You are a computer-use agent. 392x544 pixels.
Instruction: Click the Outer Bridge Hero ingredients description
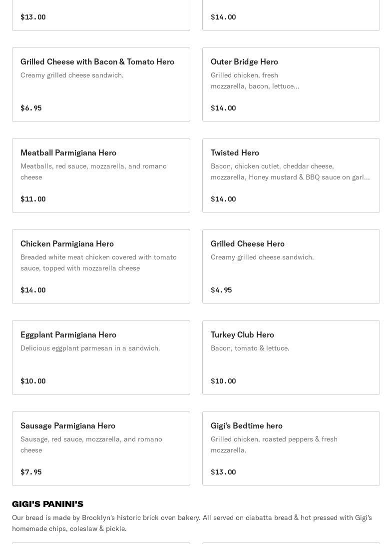tap(255, 80)
